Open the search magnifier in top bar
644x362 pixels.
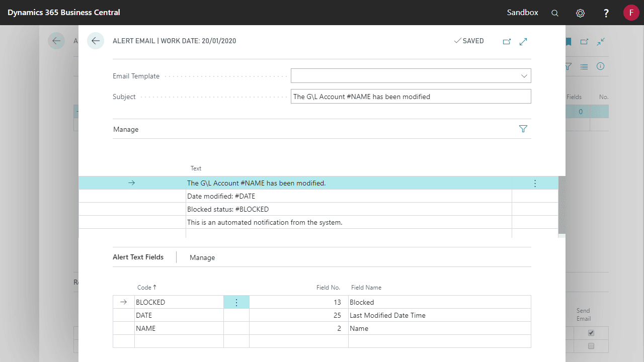(x=555, y=13)
